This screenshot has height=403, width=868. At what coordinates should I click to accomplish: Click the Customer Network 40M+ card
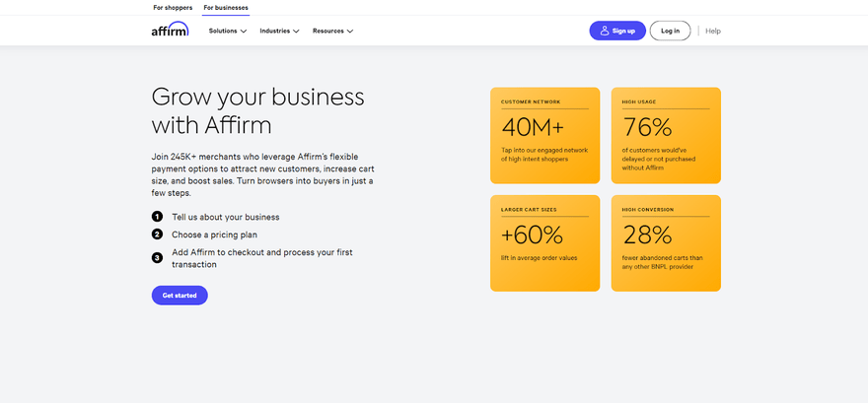click(544, 135)
